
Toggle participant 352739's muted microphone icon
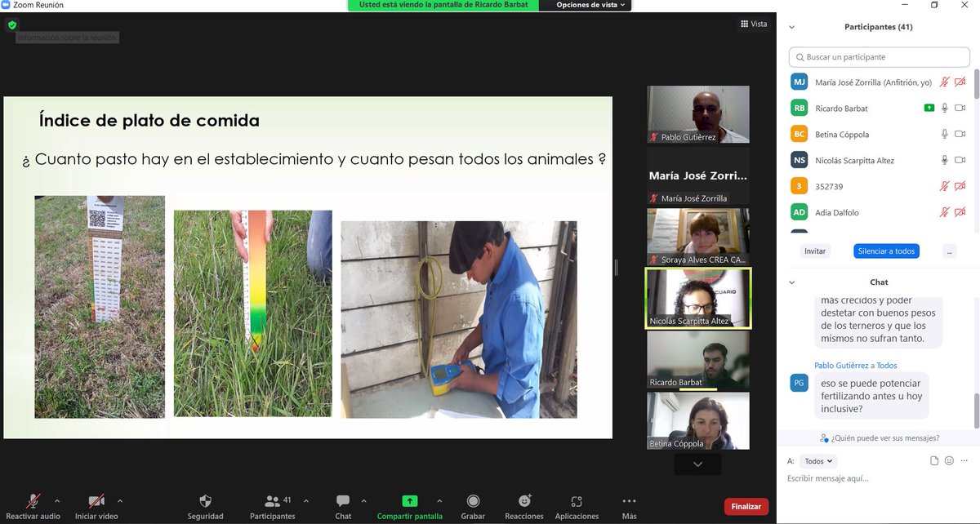[x=945, y=186]
